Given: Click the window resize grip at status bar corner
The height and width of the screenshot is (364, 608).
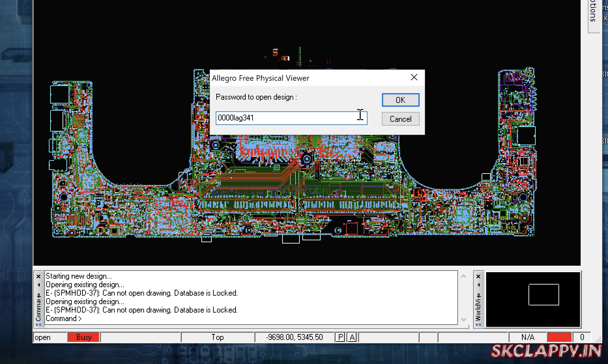Looking at the screenshot, I should [598, 339].
